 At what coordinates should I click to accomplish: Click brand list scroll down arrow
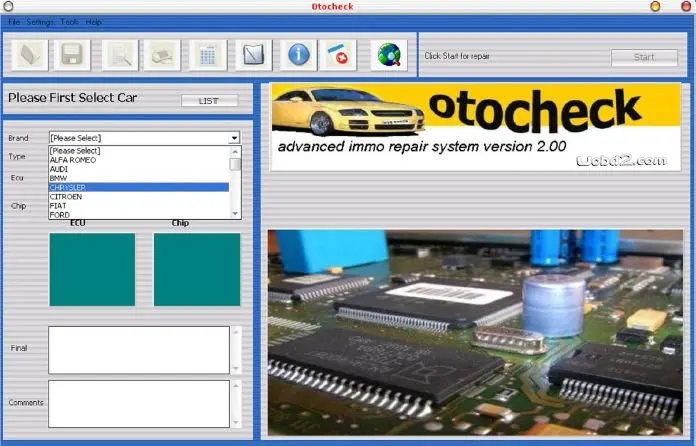(235, 213)
